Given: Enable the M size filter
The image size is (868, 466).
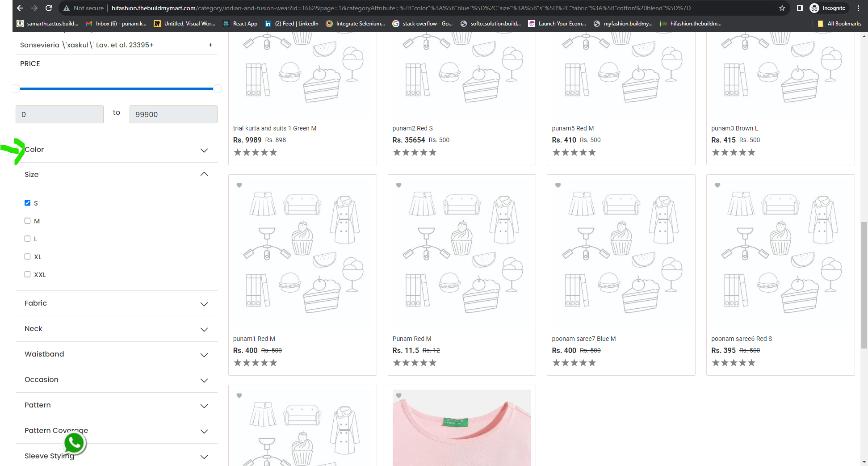Looking at the screenshot, I should click(28, 221).
